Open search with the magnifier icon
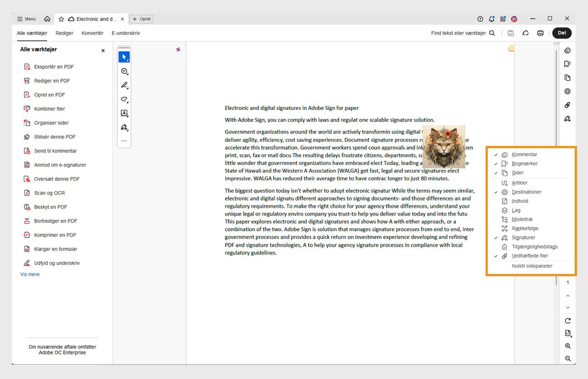The image size is (588, 379). [x=492, y=33]
